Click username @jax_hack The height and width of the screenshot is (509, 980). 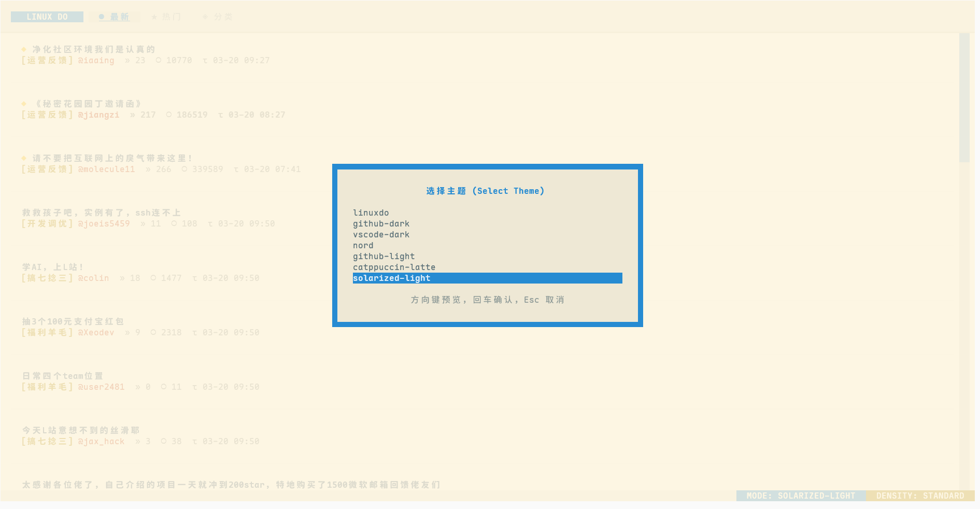pos(102,441)
